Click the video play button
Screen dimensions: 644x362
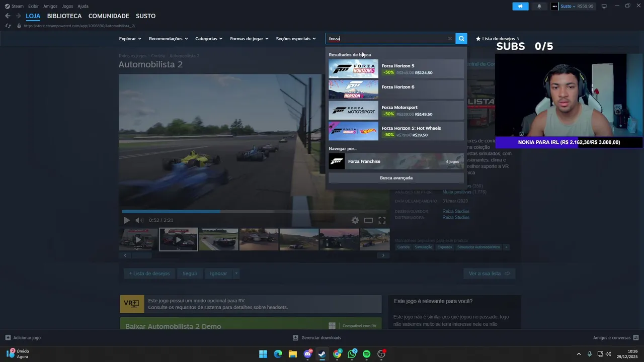pyautogui.click(x=126, y=220)
